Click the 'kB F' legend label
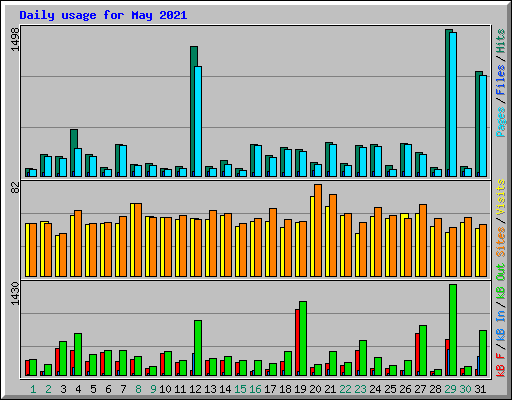Viewport: 512px width, 400px height. point(500,365)
